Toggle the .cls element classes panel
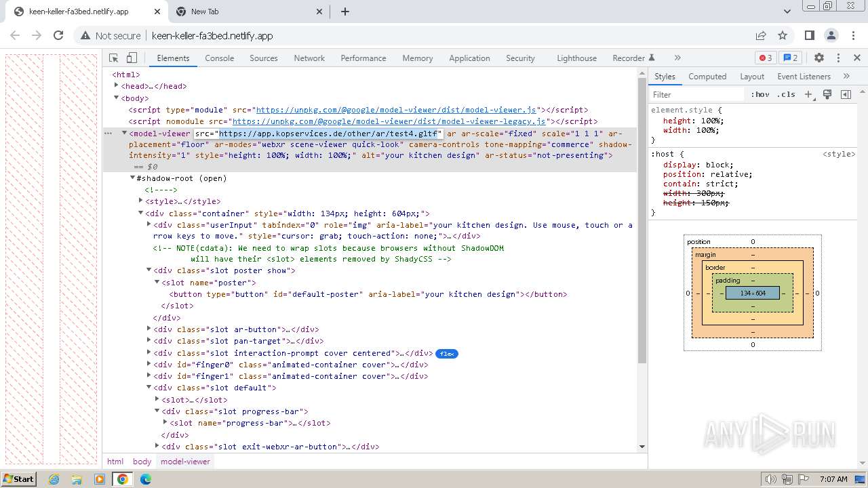The image size is (868, 488). coord(786,95)
